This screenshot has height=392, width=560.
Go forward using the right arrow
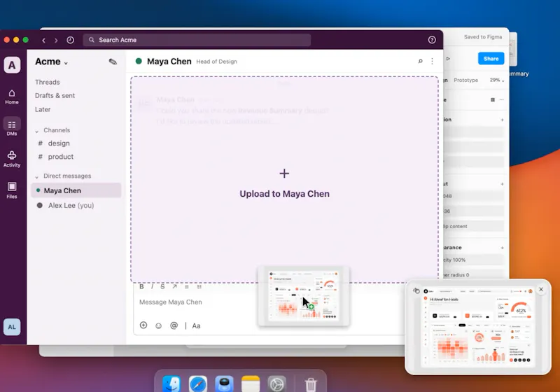pyautogui.click(x=56, y=41)
